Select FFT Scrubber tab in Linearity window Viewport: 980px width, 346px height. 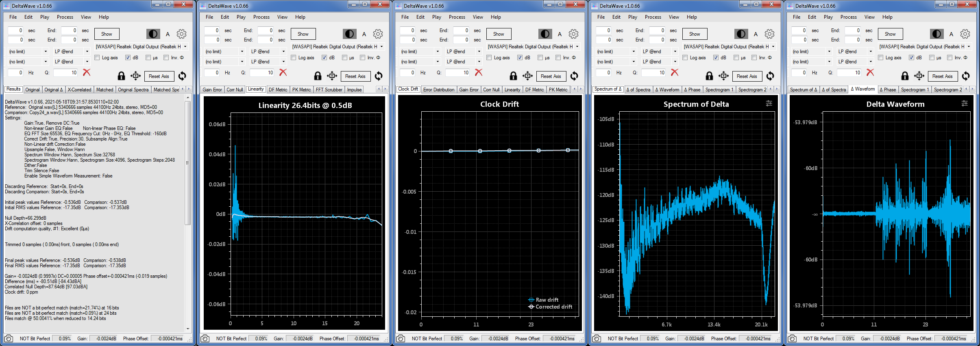[x=329, y=90]
